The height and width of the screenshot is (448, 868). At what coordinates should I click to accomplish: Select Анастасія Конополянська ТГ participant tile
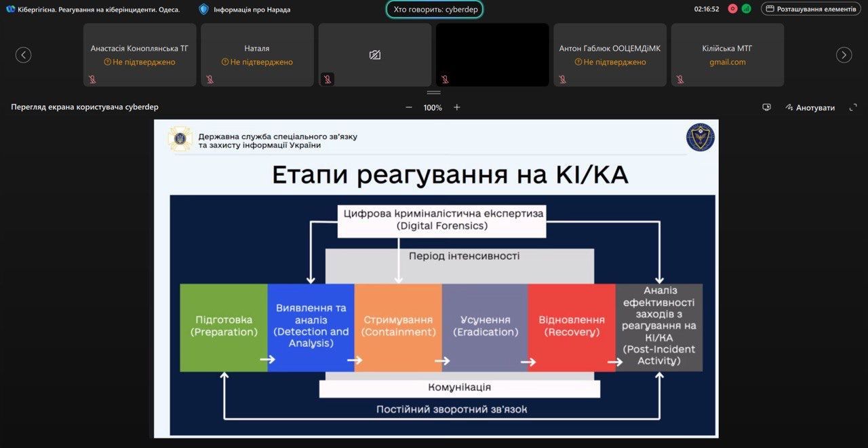click(140, 54)
